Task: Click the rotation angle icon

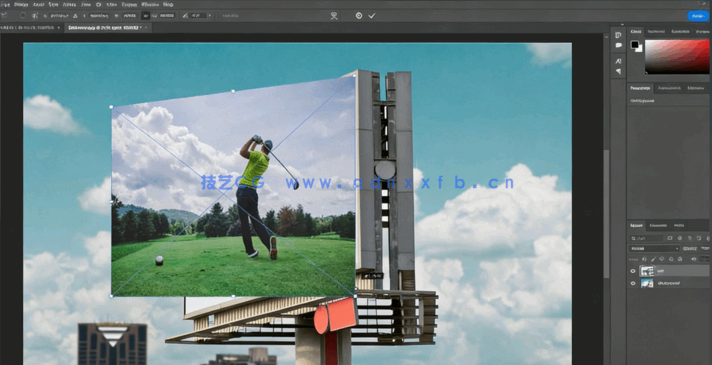Action: click(185, 15)
